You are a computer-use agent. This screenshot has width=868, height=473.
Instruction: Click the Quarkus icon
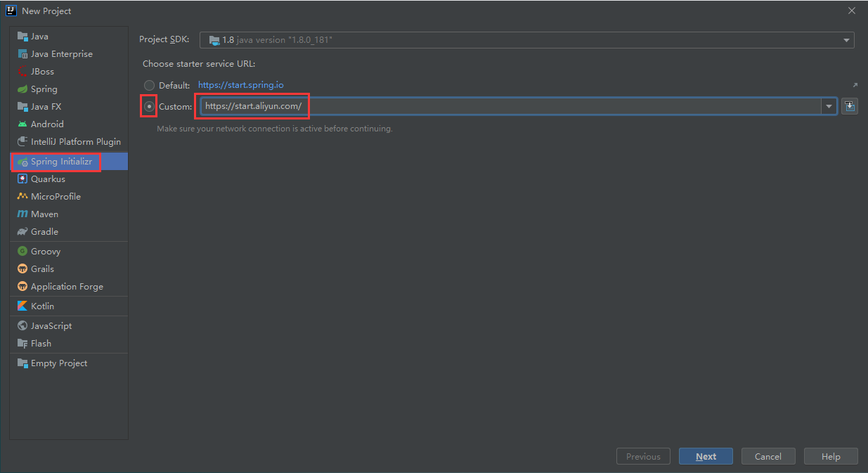pyautogui.click(x=22, y=179)
